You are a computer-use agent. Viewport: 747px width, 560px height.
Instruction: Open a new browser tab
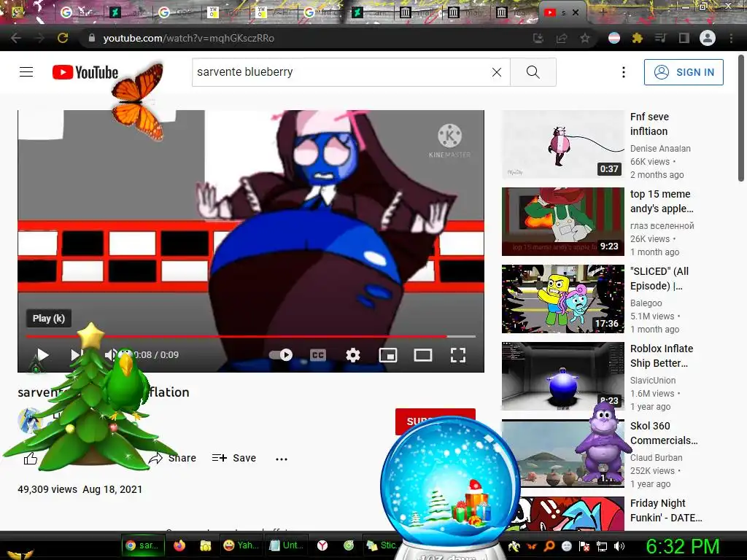[x=603, y=13]
